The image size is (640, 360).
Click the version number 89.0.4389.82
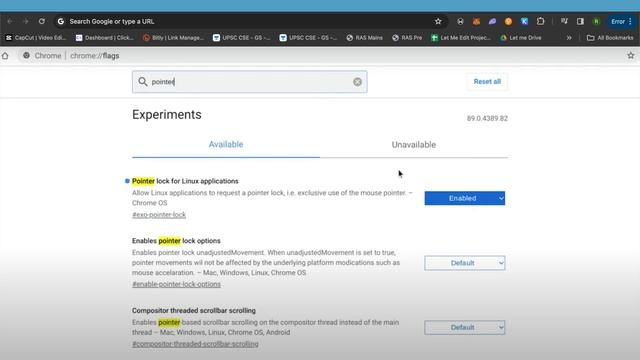tap(487, 118)
